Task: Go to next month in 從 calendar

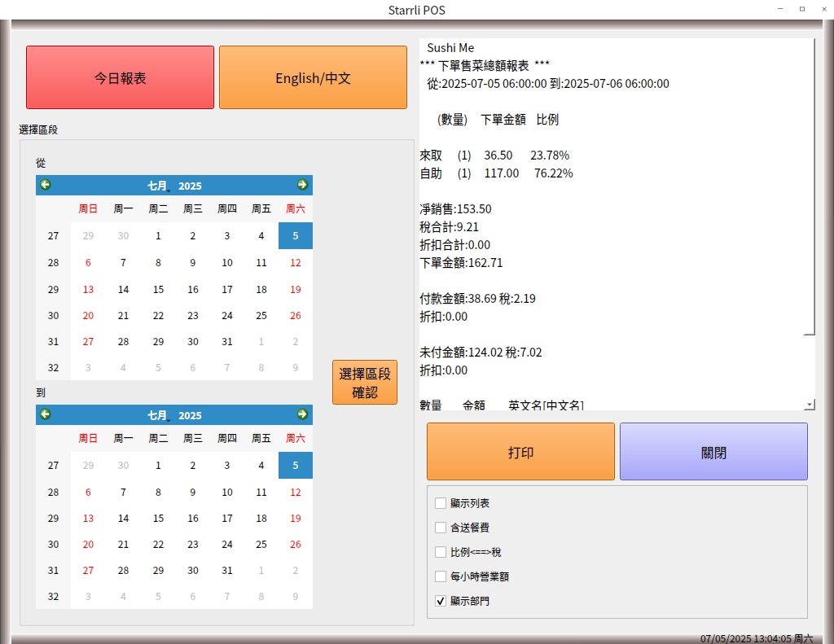Action: coord(302,185)
